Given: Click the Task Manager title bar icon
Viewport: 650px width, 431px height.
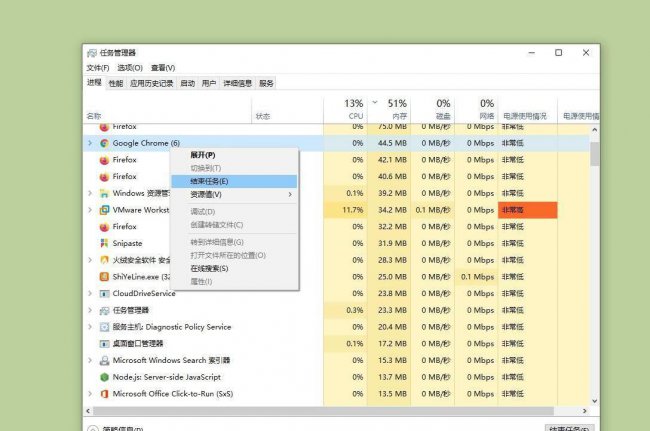Looking at the screenshot, I should coord(92,53).
